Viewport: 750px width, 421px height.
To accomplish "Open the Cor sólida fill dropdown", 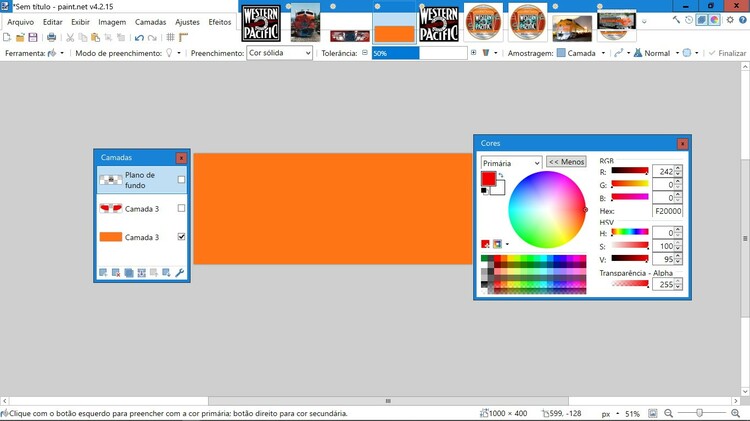I will (279, 53).
